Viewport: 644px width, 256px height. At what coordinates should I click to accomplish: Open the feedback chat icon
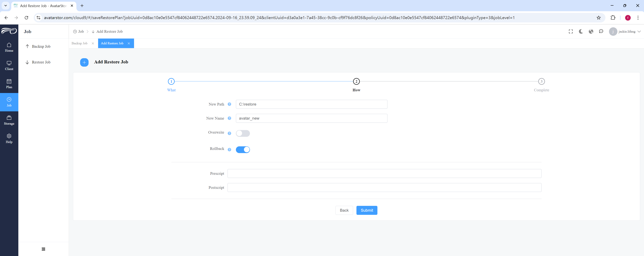click(601, 31)
